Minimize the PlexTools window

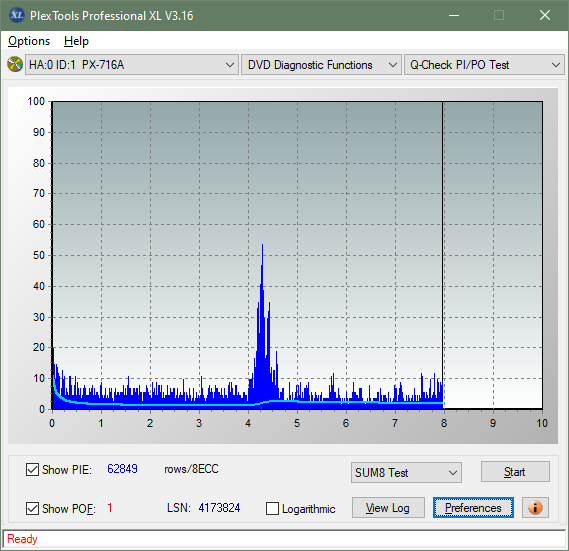click(x=454, y=15)
